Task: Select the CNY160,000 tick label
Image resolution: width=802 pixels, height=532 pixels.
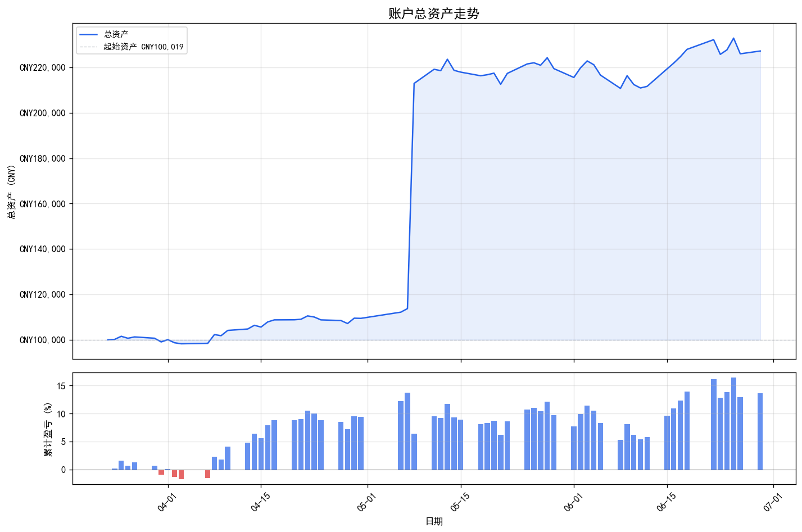Action: pos(43,204)
